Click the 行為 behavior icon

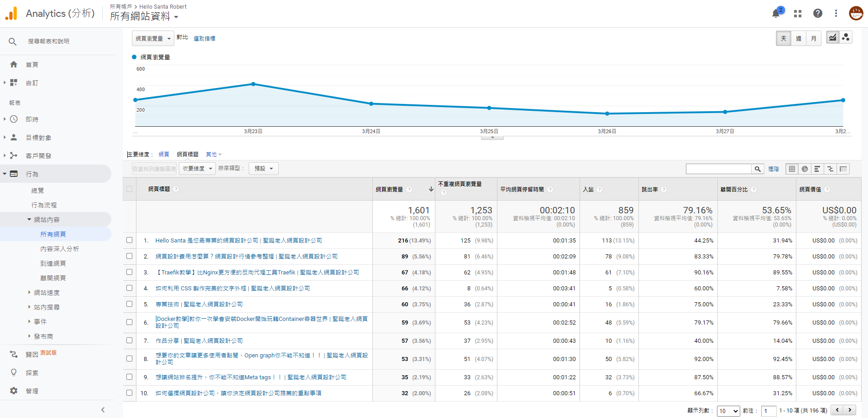pos(14,174)
